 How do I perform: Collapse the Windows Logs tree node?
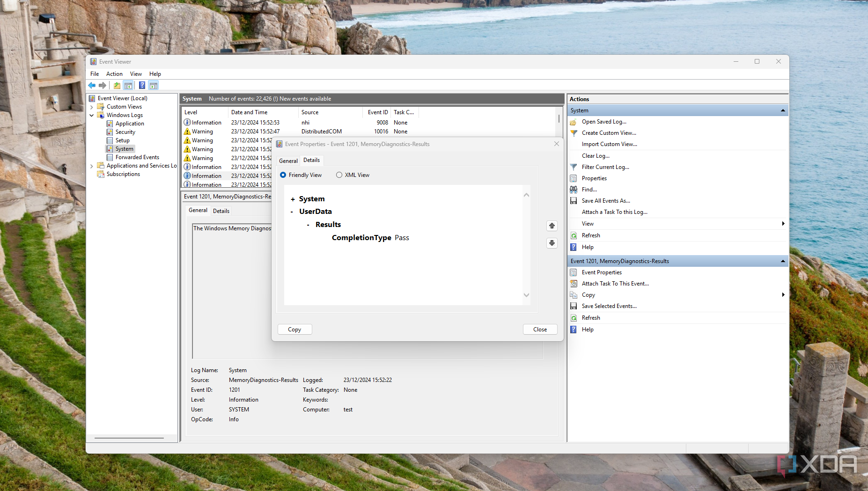tap(92, 115)
